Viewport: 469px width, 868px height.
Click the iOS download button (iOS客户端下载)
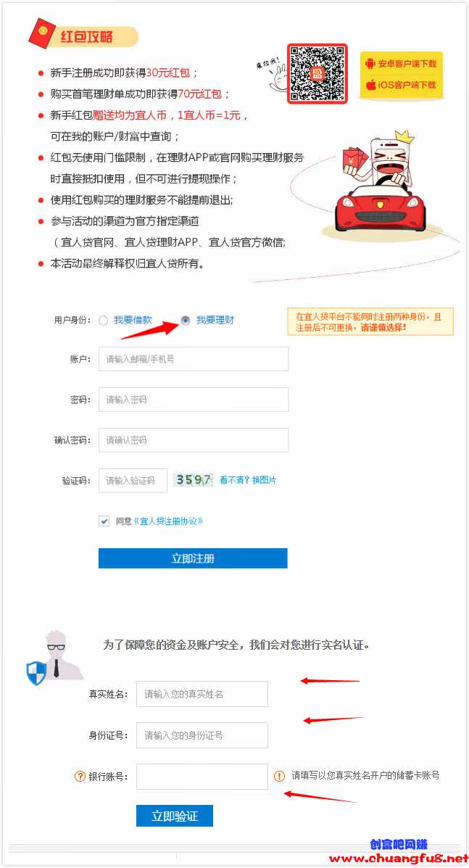[x=401, y=85]
